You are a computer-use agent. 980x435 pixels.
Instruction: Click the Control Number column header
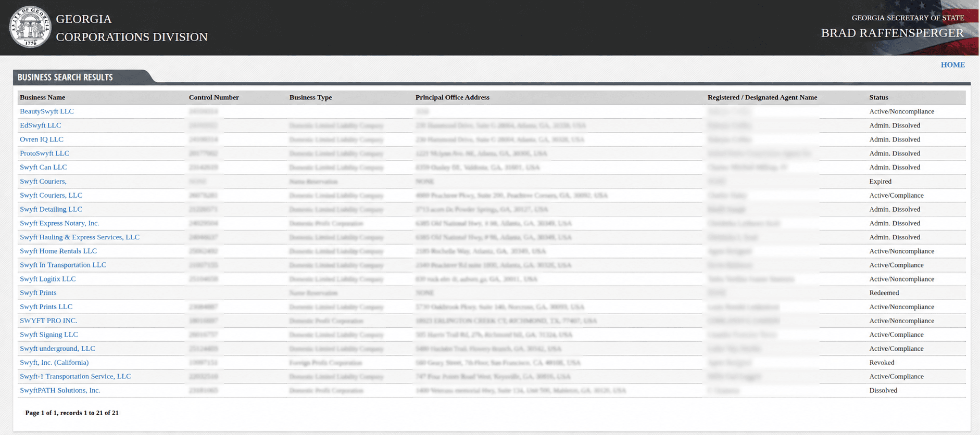tap(214, 97)
